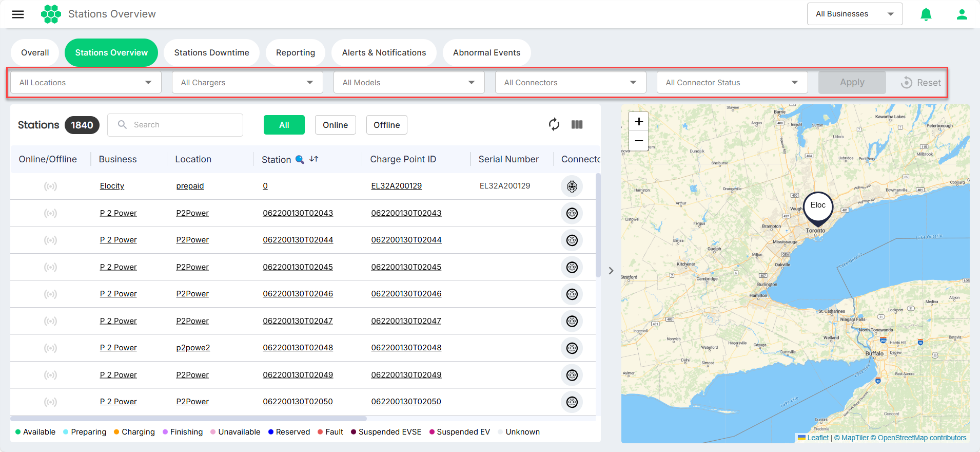Click the connector icon for 062200130T02046
This screenshot has height=452, width=980.
[572, 294]
